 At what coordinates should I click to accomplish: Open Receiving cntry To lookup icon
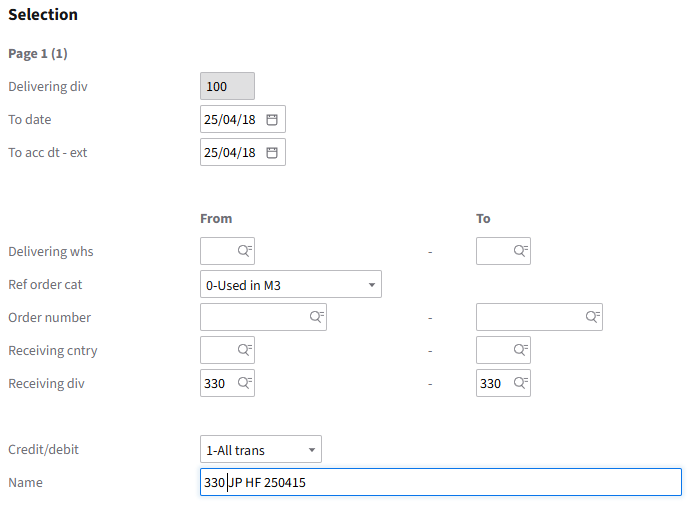point(520,350)
